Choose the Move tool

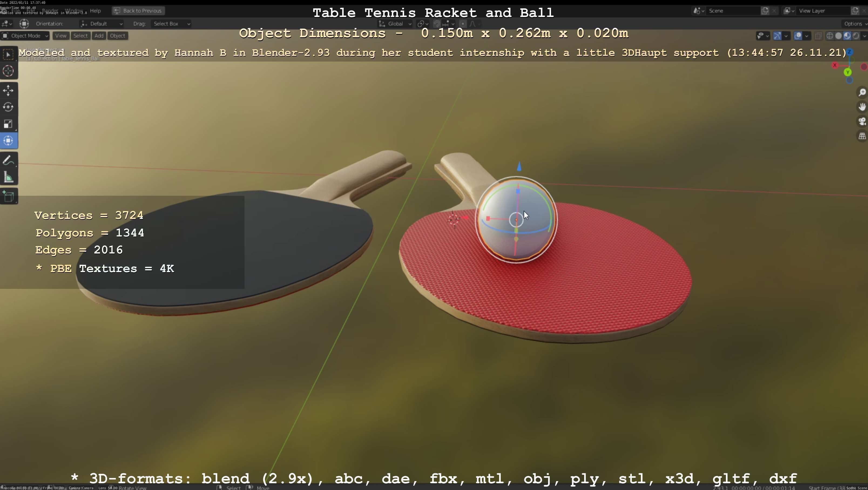[8, 90]
